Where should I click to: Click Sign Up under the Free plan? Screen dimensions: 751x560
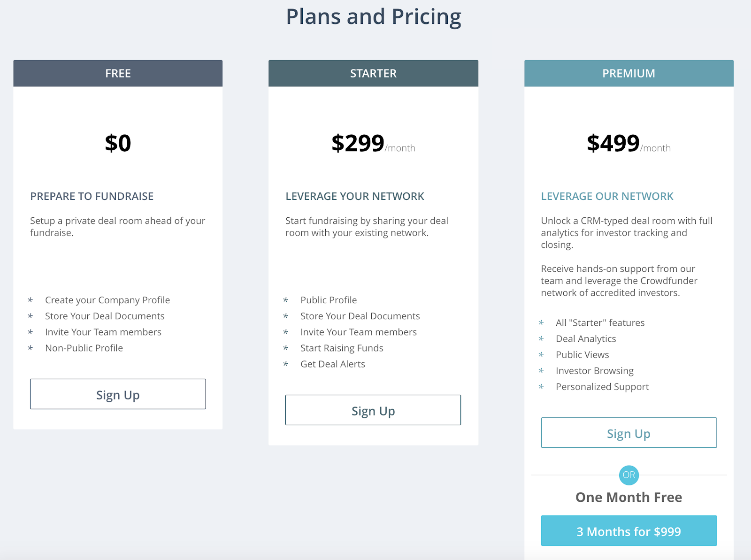pos(118,394)
